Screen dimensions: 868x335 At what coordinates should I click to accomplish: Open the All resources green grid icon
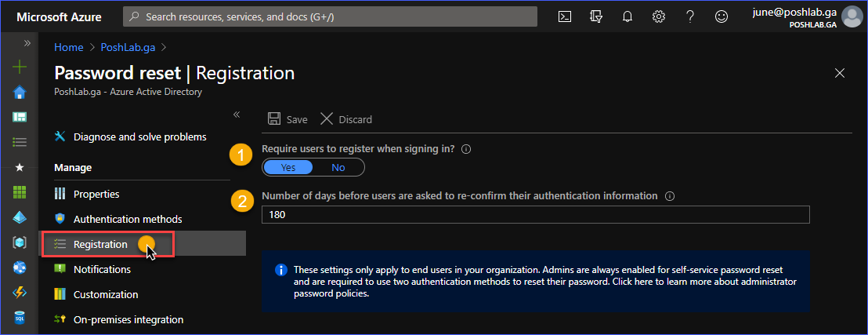pos(20,192)
